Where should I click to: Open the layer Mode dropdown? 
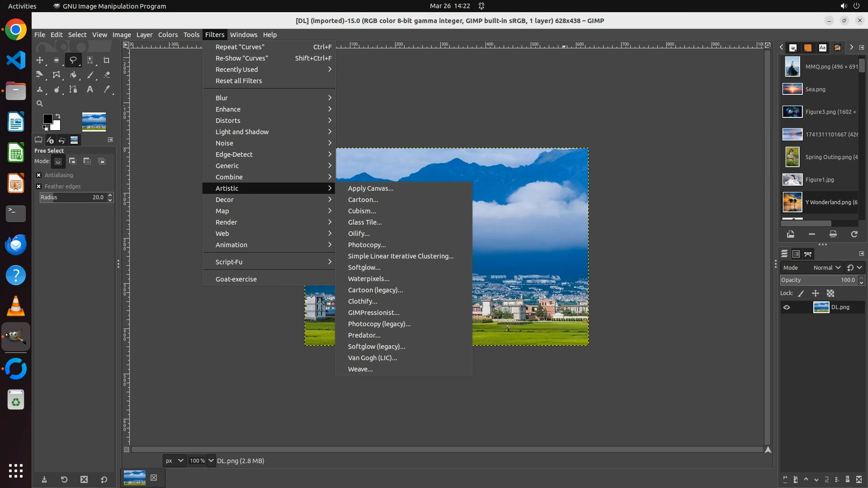click(x=826, y=267)
